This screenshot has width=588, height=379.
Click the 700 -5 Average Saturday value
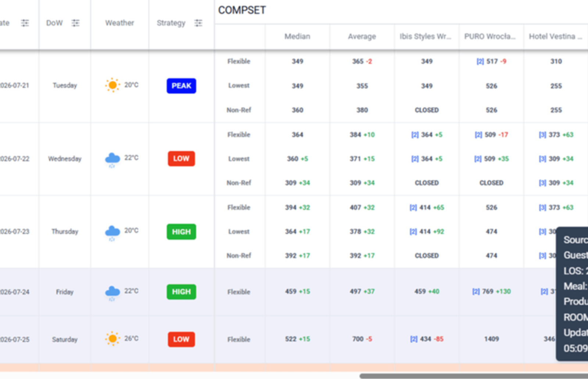362,339
